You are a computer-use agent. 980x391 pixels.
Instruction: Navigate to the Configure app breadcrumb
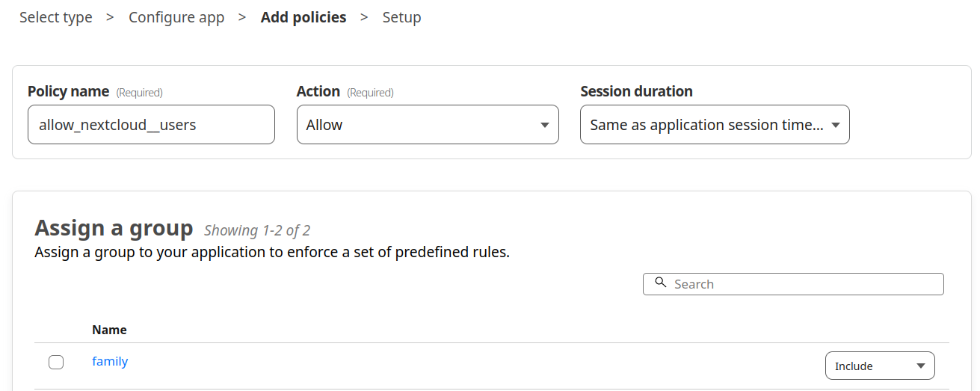176,17
